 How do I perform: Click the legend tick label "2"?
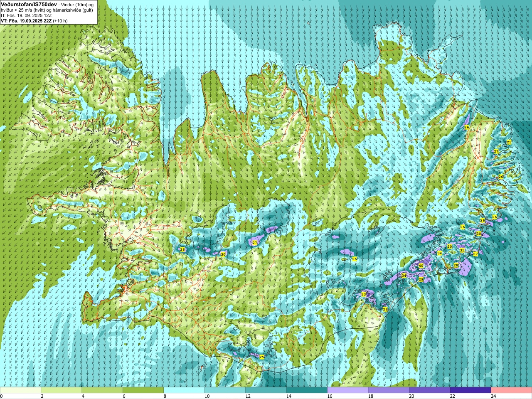[x=42, y=397]
